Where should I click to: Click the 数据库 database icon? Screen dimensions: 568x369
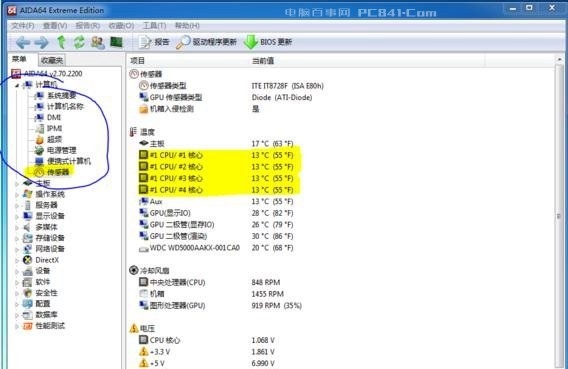tap(28, 315)
